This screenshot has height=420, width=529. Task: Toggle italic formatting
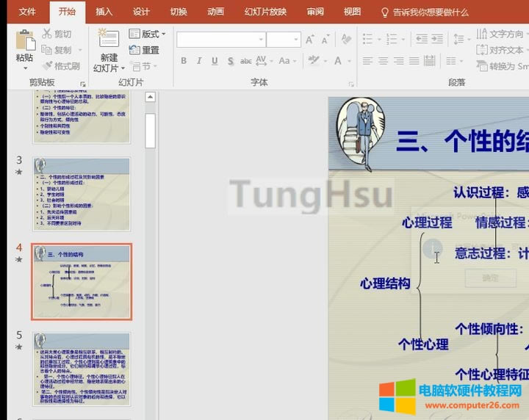(x=199, y=61)
